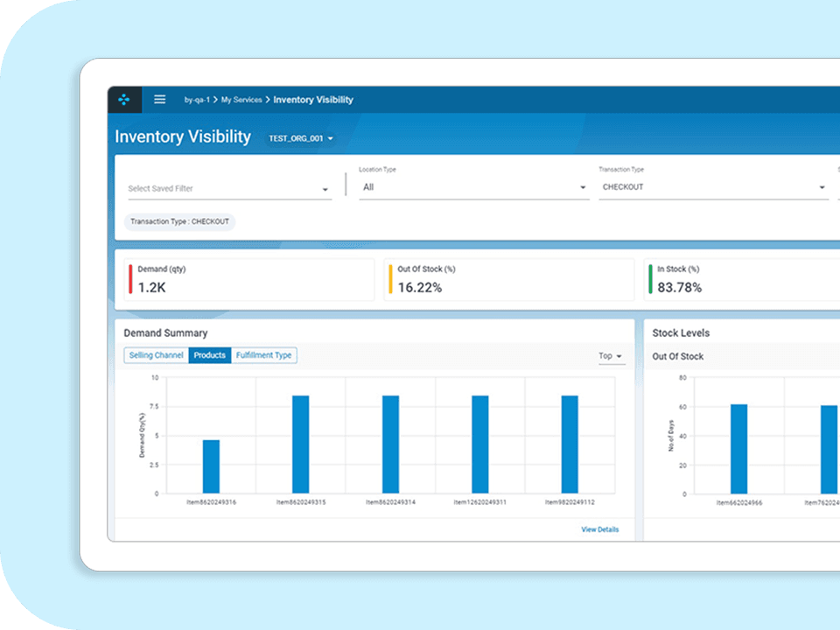The image size is (840, 630).
Task: Select the Out Of Stock (%) card
Action: click(x=508, y=279)
